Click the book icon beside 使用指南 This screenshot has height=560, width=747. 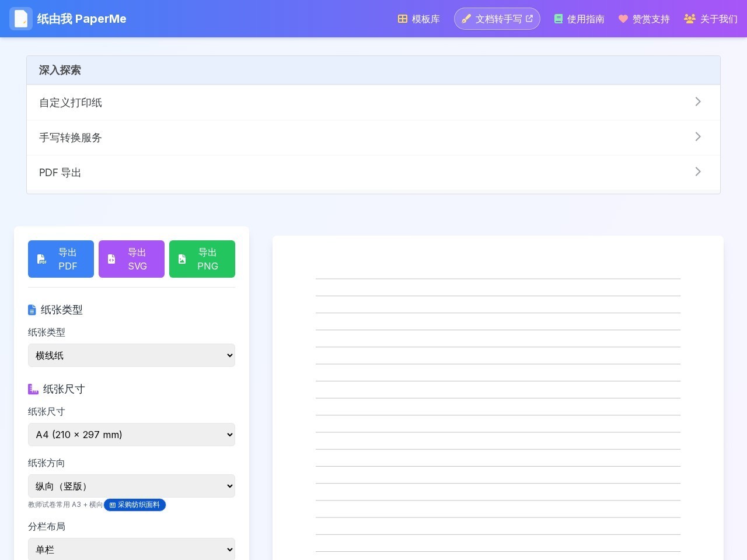(558, 19)
